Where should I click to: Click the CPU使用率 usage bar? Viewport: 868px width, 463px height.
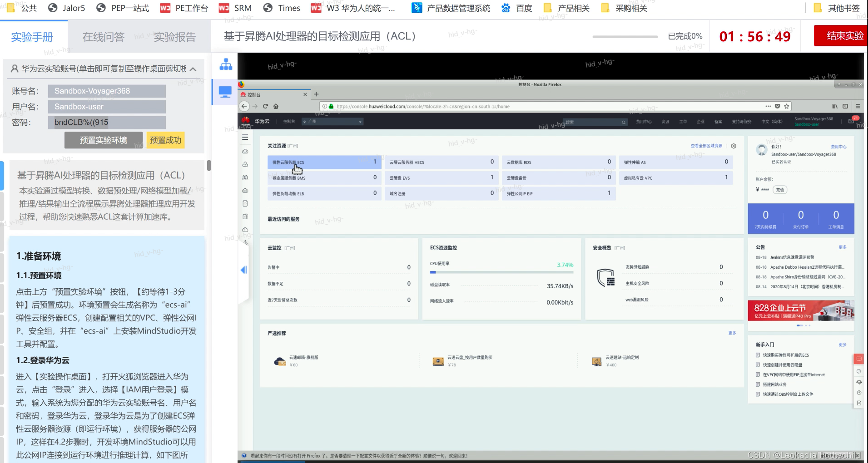coord(501,272)
